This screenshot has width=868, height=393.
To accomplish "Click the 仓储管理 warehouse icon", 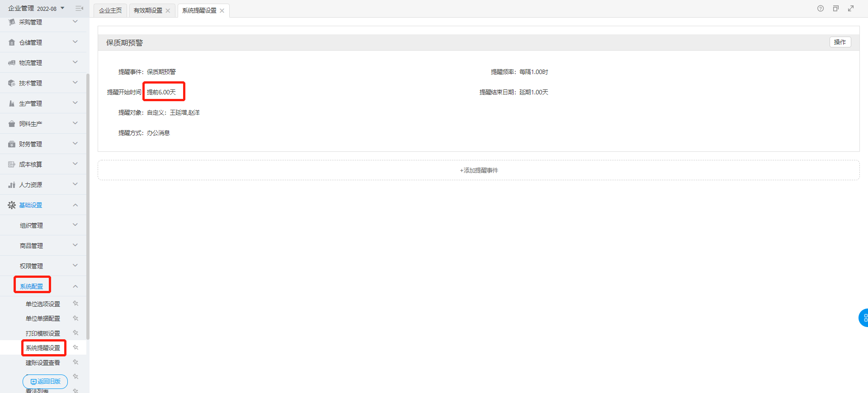I will [x=12, y=42].
